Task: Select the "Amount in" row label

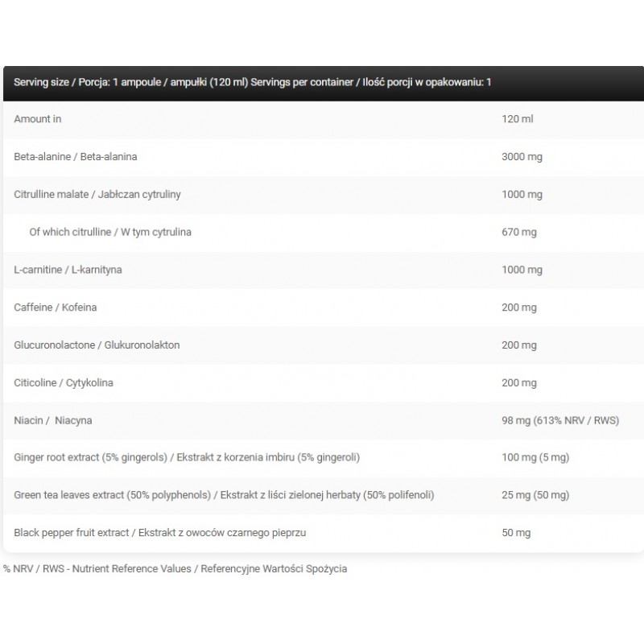Action: tap(38, 119)
